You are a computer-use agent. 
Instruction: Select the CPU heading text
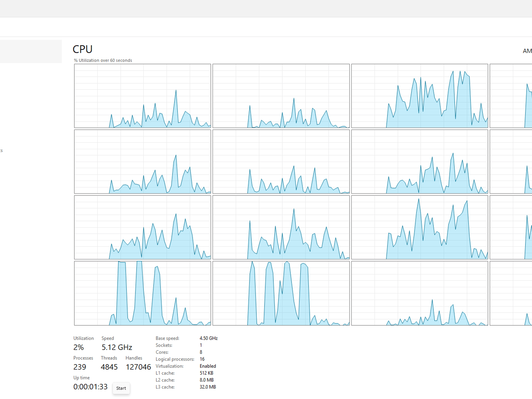pyautogui.click(x=83, y=49)
